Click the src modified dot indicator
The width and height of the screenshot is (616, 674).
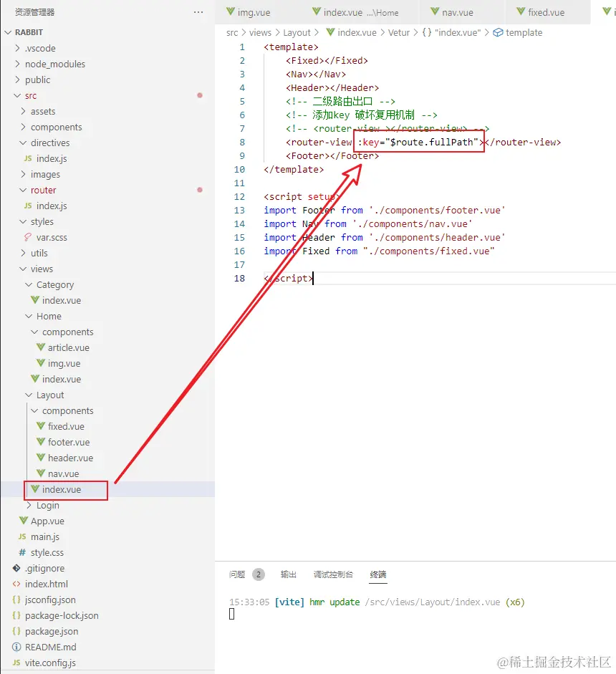[200, 95]
